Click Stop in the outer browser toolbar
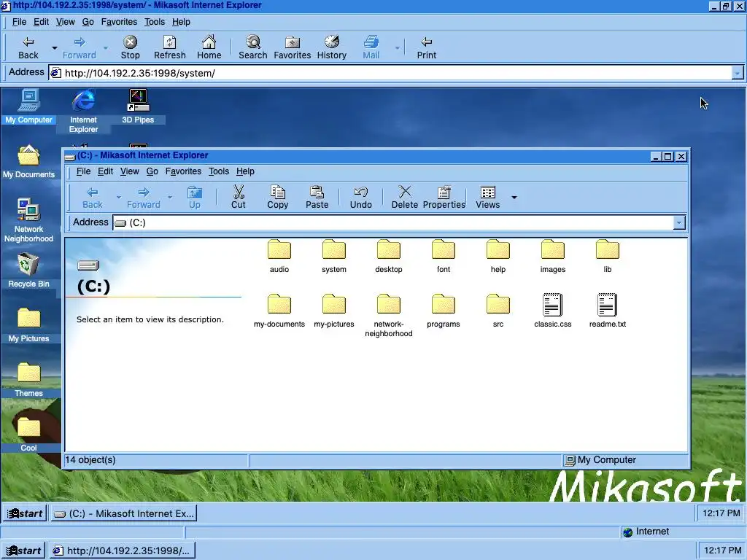The width and height of the screenshot is (747, 560). click(x=130, y=47)
